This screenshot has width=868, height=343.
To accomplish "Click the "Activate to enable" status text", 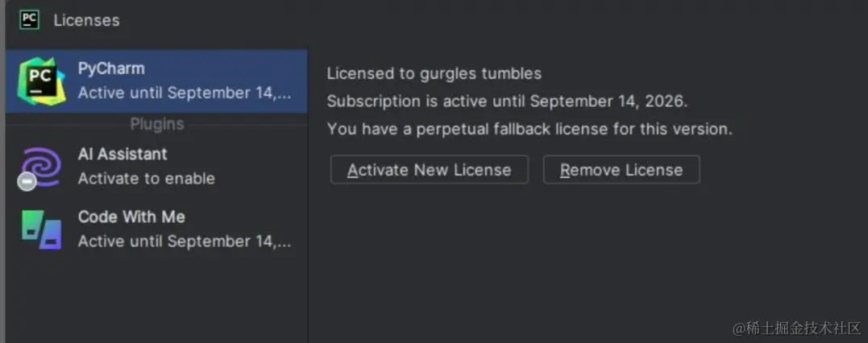I will (146, 179).
